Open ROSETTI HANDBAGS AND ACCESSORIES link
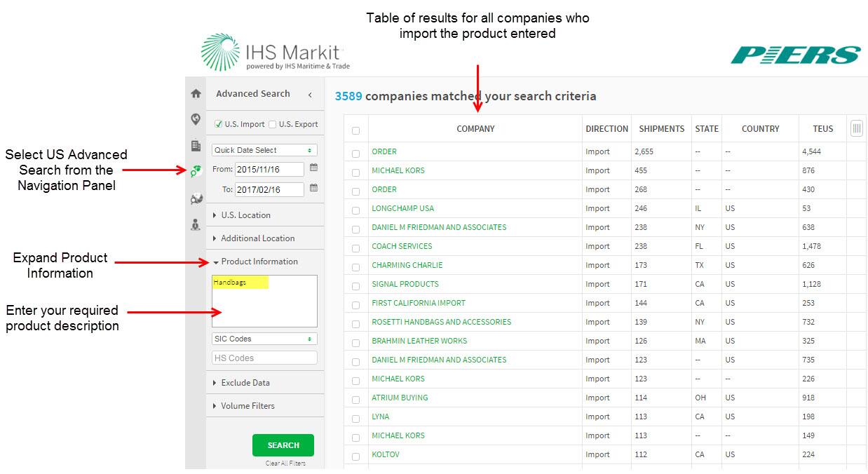Screen dimensions: 868x474 pos(441,322)
